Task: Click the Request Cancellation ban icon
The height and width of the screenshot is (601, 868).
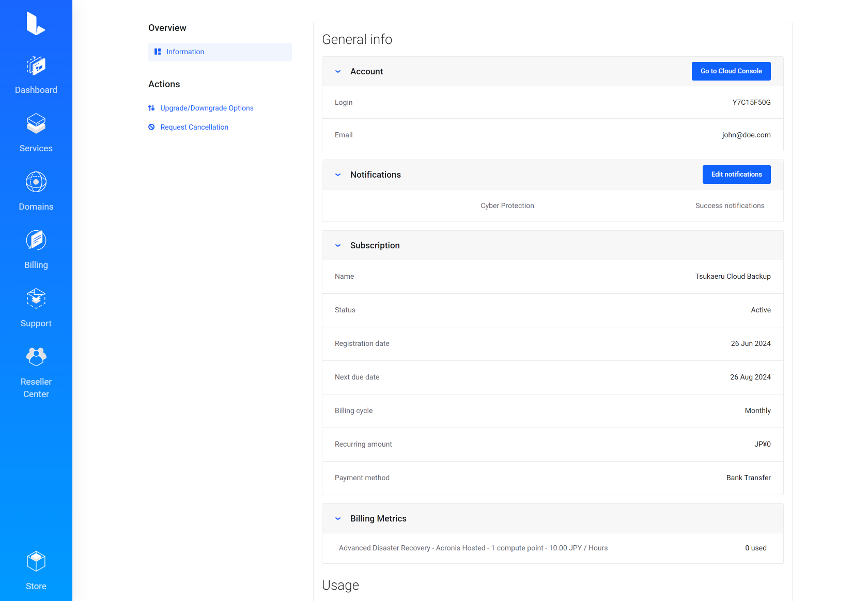Action: point(151,127)
